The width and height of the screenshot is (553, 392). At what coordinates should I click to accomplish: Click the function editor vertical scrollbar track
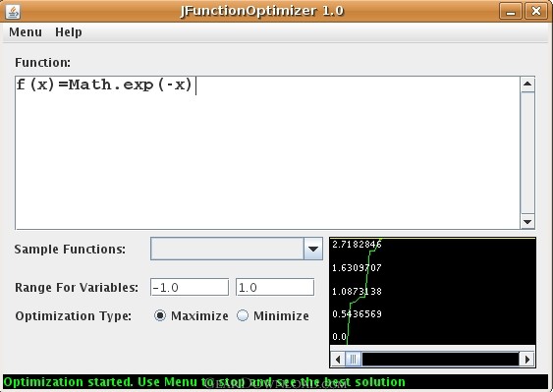click(x=527, y=153)
